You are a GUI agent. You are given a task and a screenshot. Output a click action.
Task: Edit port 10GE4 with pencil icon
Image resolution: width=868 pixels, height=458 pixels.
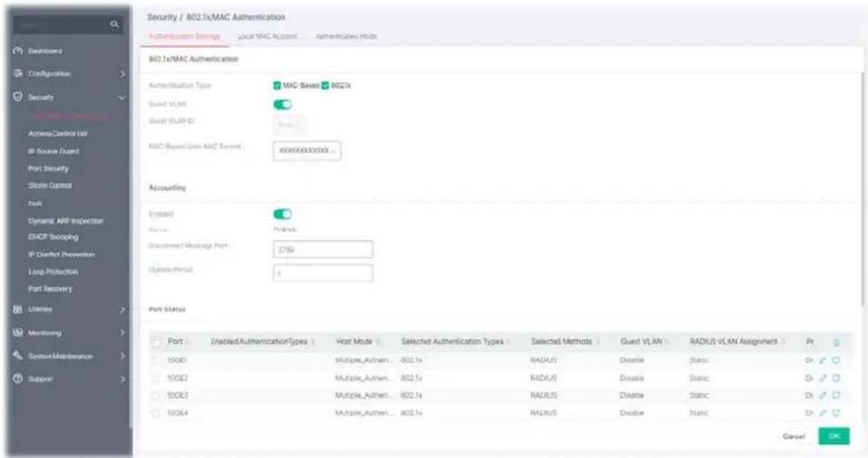tap(823, 414)
